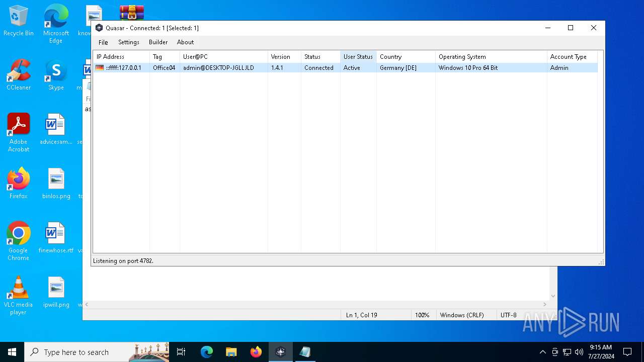This screenshot has height=362, width=644.
Task: Select VLC media player desktop icon
Action: coord(19,296)
